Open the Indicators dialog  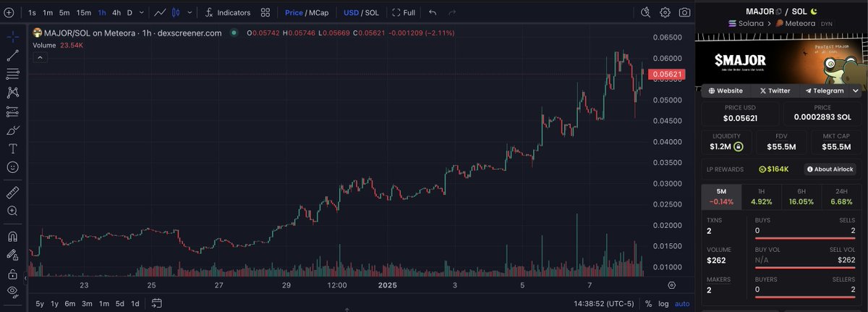click(x=228, y=12)
